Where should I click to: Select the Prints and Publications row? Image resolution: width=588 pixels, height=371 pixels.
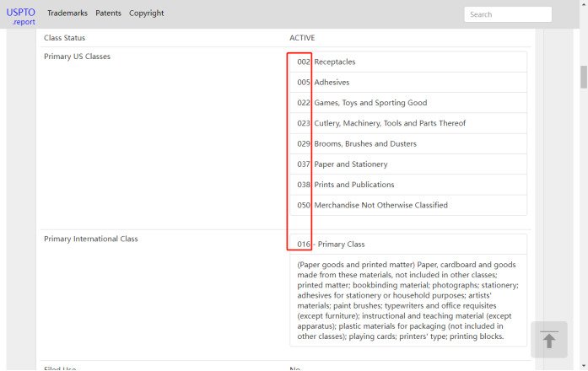pyautogui.click(x=408, y=185)
